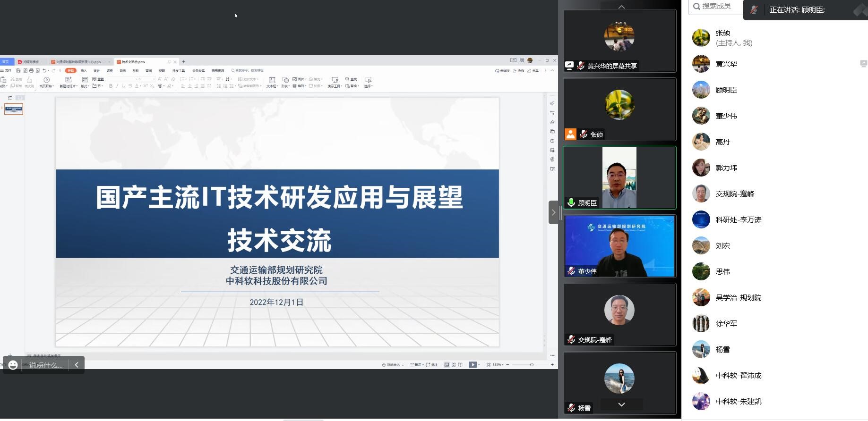Toggle italic formatting in the ribbon
The height and width of the screenshot is (421, 868).
[x=117, y=86]
